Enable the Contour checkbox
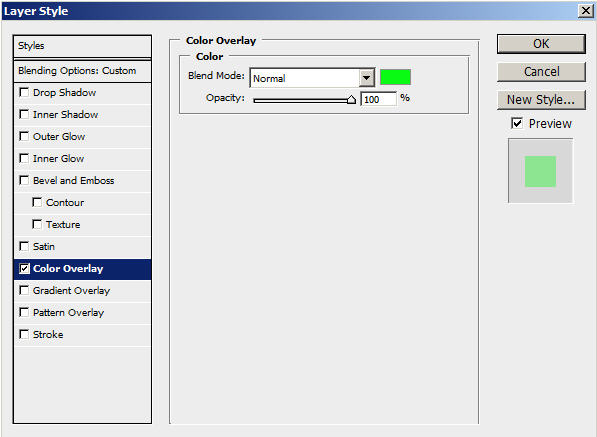597x437 pixels. [x=37, y=203]
